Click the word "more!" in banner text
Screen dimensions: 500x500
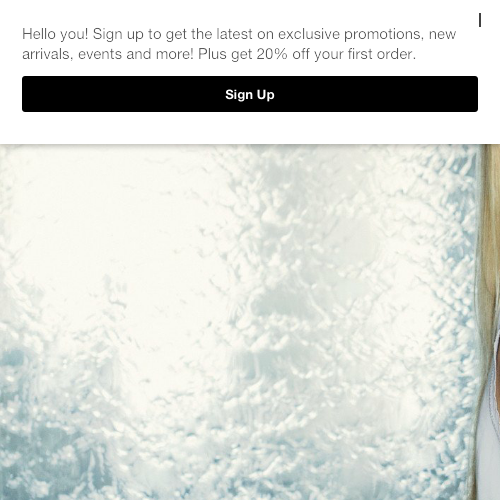coord(174,54)
